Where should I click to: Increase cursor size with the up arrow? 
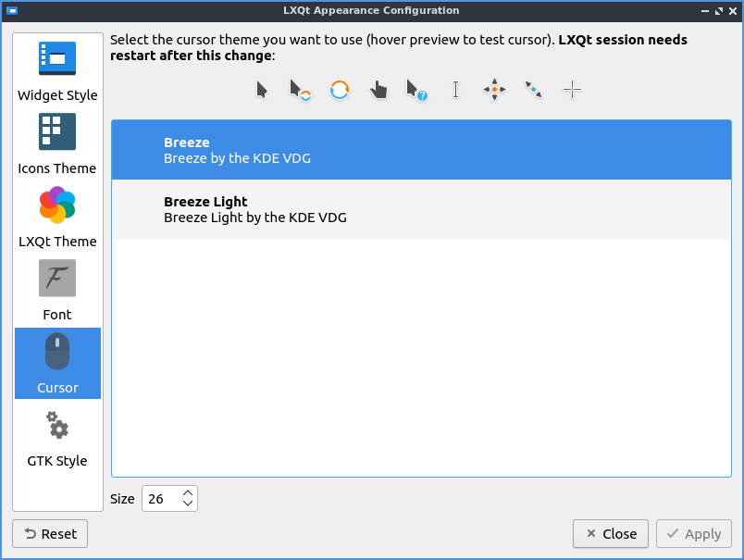[x=188, y=493]
